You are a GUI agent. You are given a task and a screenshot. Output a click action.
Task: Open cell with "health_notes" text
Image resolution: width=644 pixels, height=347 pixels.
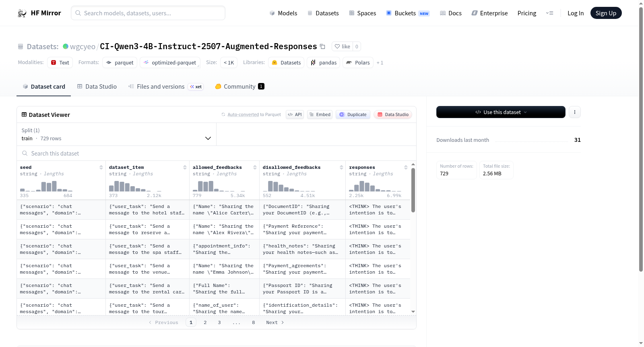coord(302,249)
